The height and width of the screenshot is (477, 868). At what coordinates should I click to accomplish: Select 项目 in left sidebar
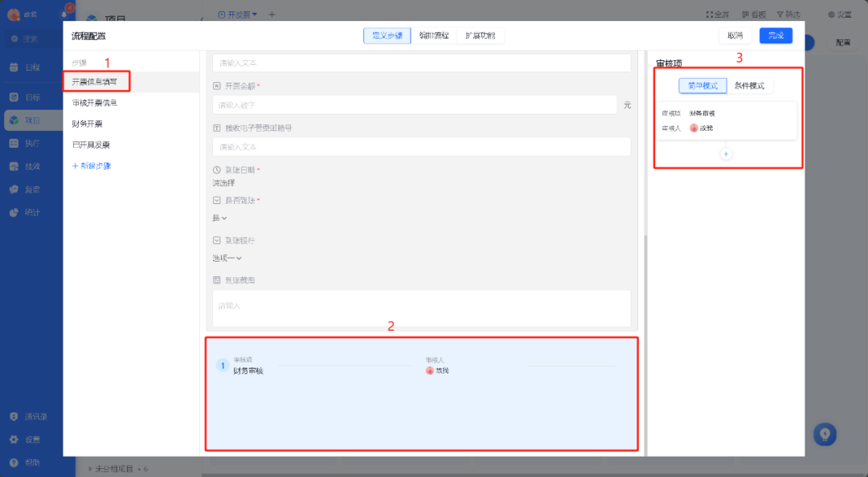click(31, 120)
